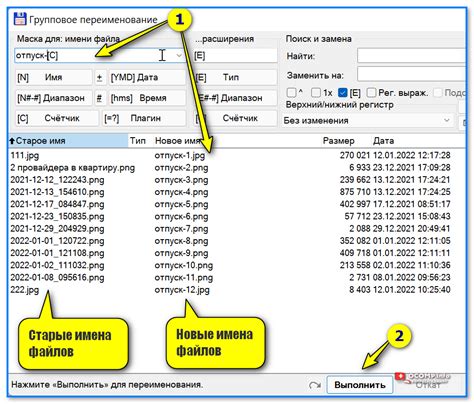Click the Размер column header

(338, 141)
